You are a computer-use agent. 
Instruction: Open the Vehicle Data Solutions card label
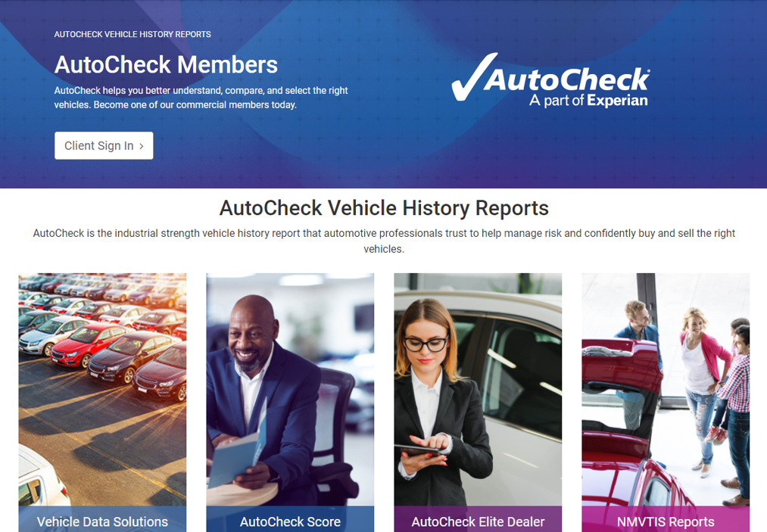click(102, 521)
